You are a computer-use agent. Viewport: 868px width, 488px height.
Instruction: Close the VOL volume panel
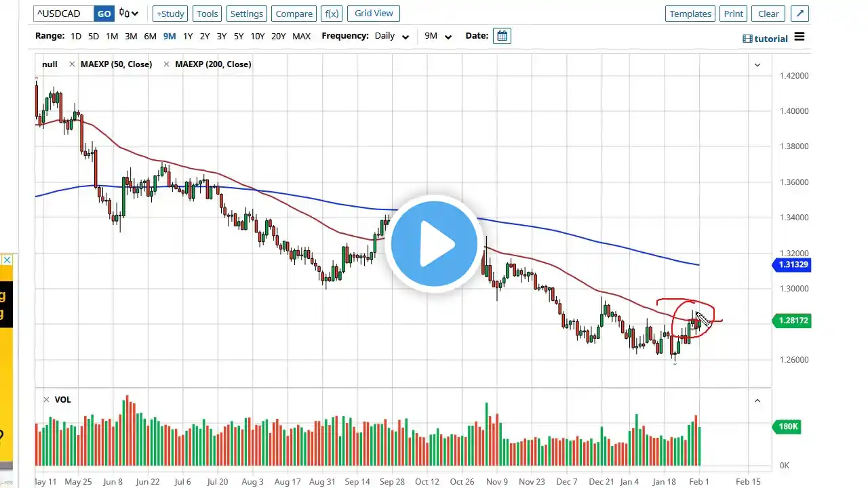pyautogui.click(x=46, y=400)
